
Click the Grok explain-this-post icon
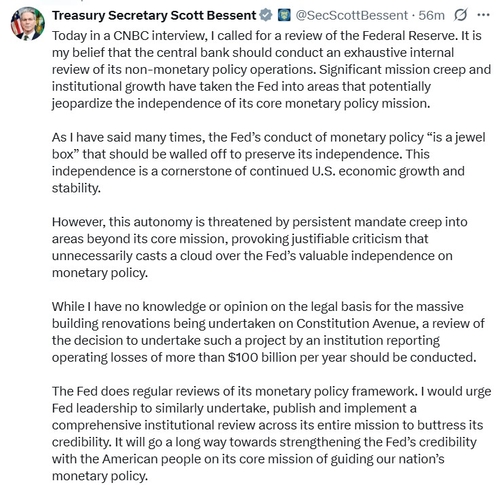coord(460,15)
